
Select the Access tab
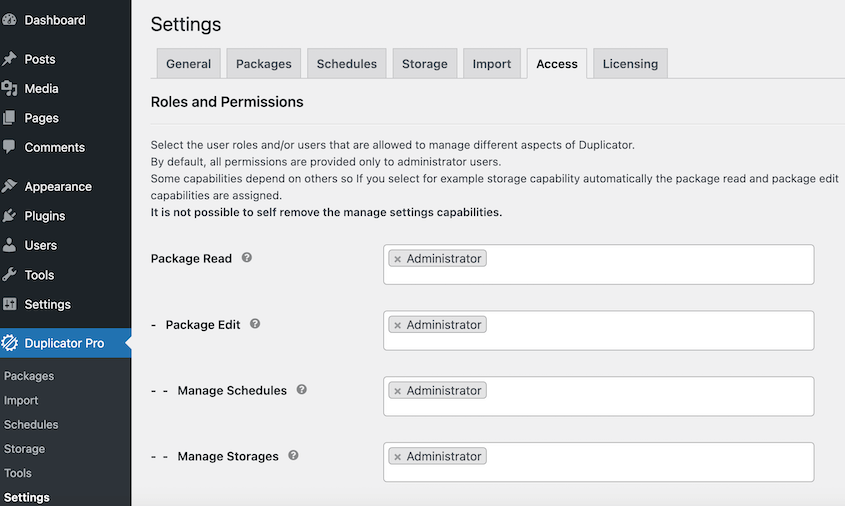click(x=557, y=64)
